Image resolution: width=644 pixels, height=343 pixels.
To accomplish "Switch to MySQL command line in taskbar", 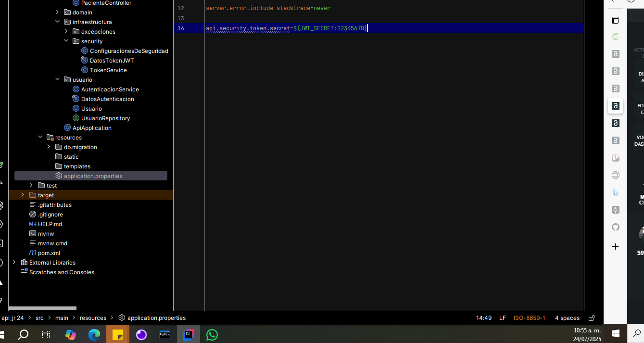I will 165,334.
